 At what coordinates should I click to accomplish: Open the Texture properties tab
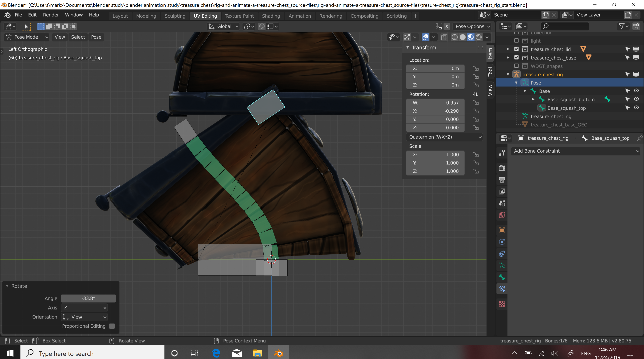pos(502,304)
